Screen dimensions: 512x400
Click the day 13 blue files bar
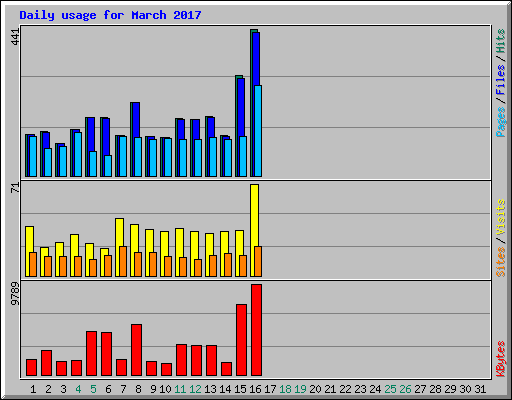click(x=211, y=127)
